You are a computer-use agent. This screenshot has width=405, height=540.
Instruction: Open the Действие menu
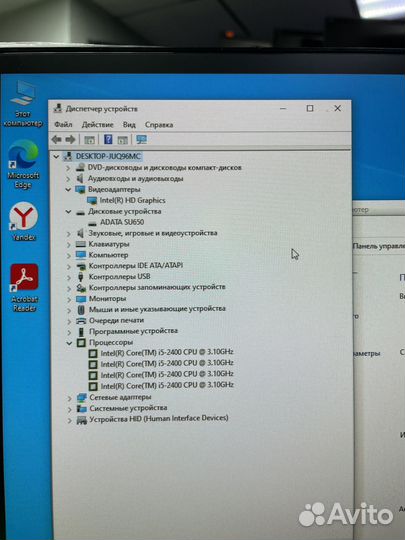[97, 124]
